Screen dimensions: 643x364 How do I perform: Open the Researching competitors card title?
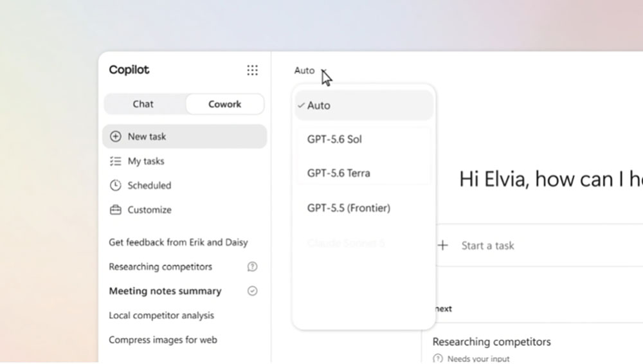(492, 342)
